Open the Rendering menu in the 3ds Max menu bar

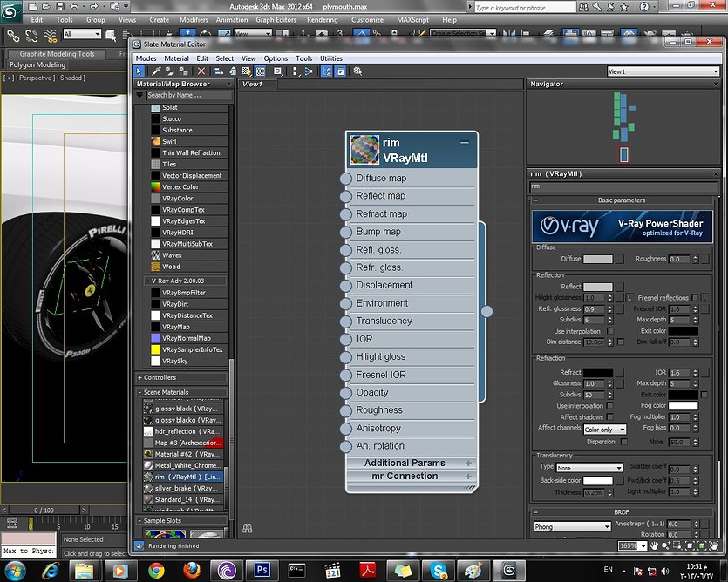(x=323, y=19)
